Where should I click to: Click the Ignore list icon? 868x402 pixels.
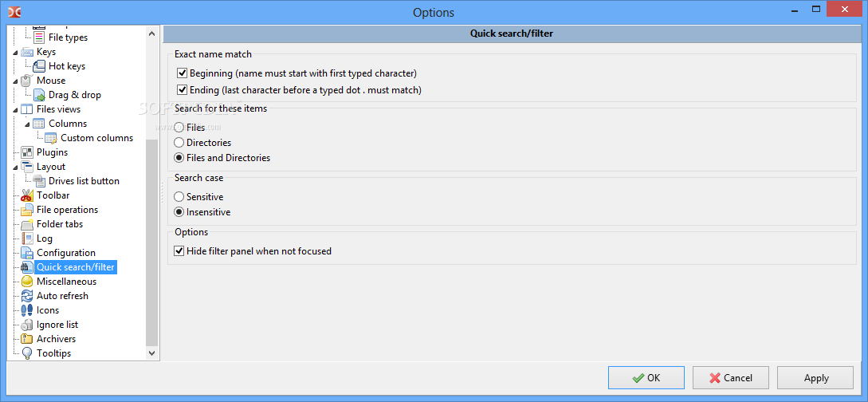(x=27, y=325)
